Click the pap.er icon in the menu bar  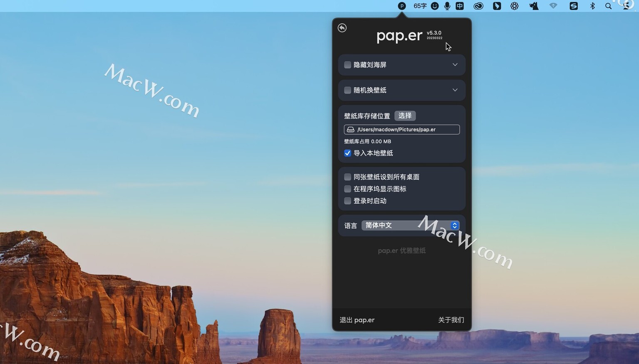(401, 6)
